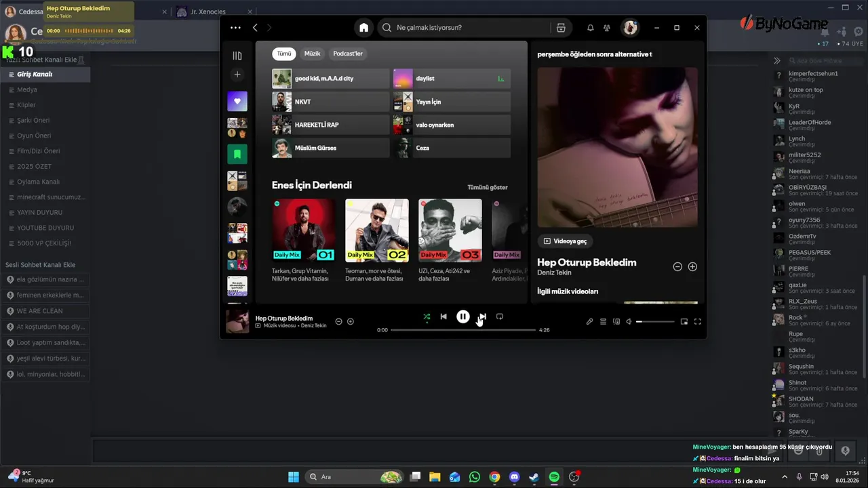Image resolution: width=868 pixels, height=488 pixels.
Task: Enter fullscreen player view
Action: (x=698, y=322)
